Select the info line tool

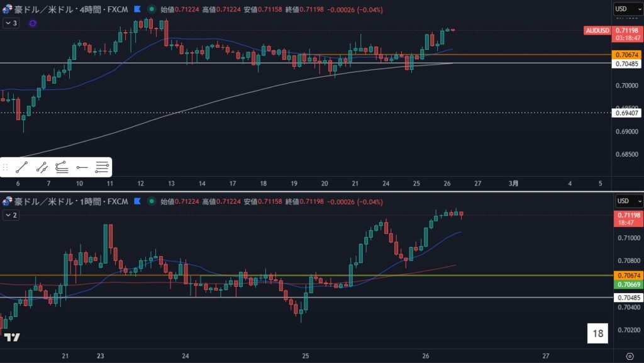pos(42,167)
